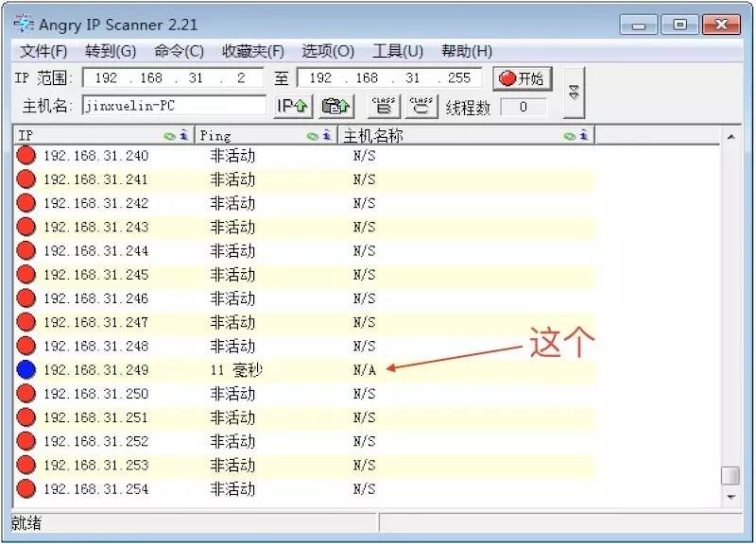This screenshot has height=544, width=756.
Task: Click the Angry IP Scanner title bar icon
Action: click(x=21, y=23)
